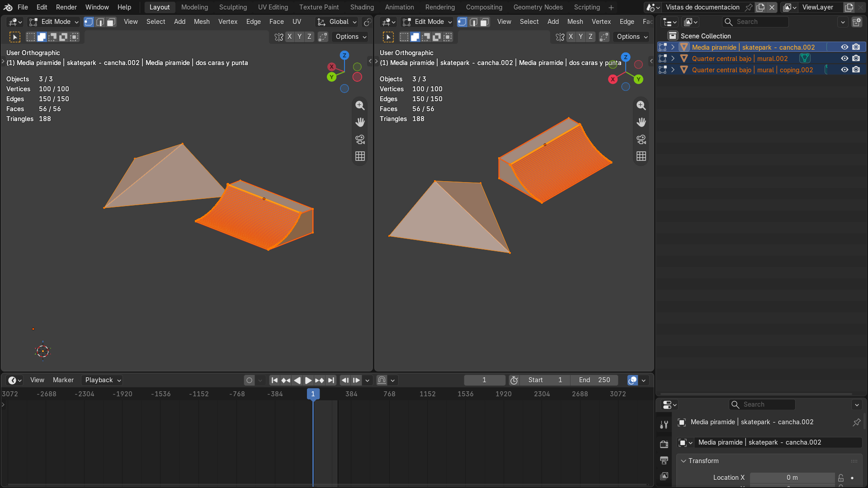This screenshot has height=488, width=868.
Task: Hide Quarter central bajo coping.002 eye icon
Action: pos(844,70)
